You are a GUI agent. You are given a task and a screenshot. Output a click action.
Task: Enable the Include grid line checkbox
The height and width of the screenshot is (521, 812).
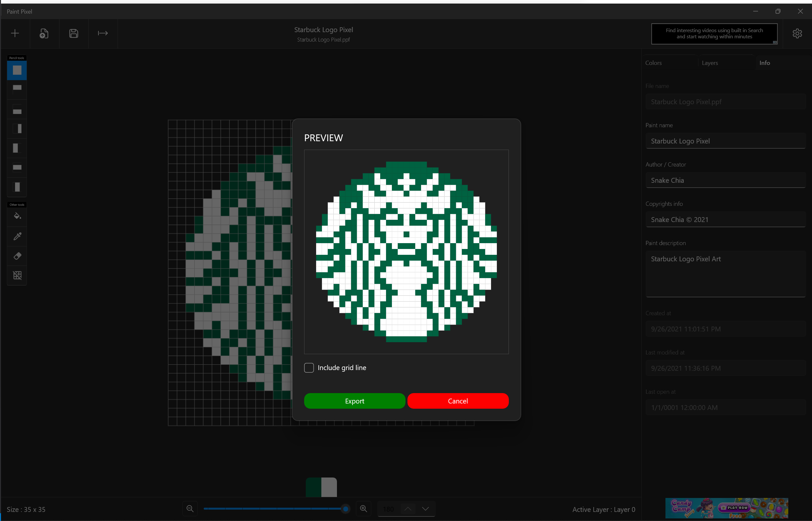tap(309, 368)
